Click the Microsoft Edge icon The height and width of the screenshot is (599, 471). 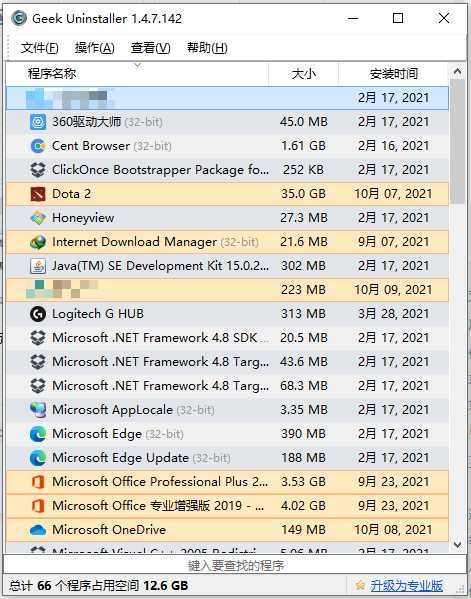tap(38, 434)
